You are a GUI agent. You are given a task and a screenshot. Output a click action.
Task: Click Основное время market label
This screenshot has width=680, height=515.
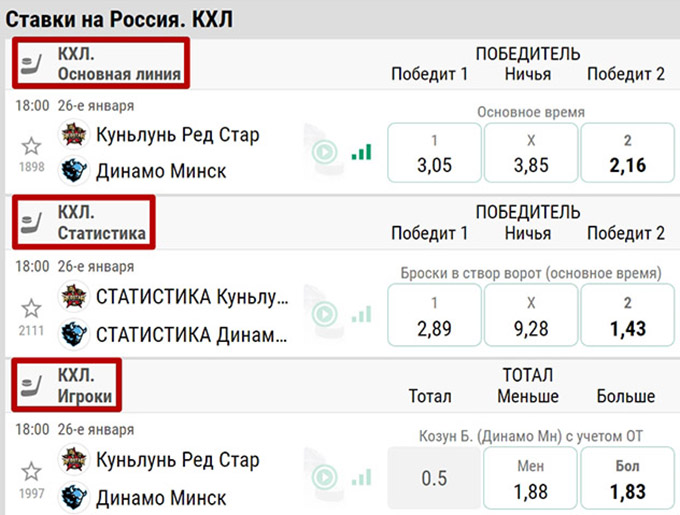531,112
